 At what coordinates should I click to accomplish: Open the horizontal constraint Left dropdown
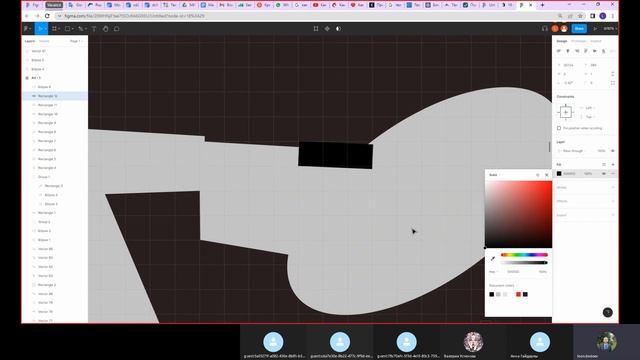coord(590,108)
